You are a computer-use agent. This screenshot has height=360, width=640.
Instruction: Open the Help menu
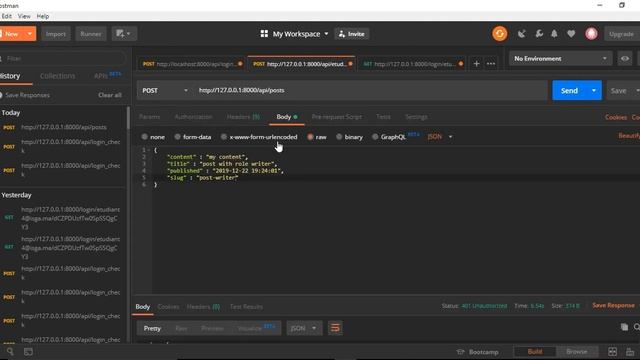tap(43, 16)
